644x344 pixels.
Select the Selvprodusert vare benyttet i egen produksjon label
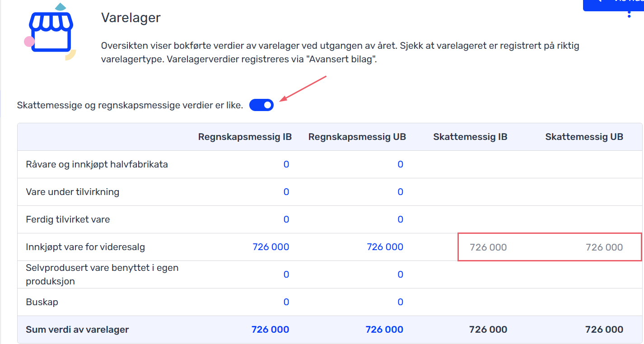pos(102,274)
